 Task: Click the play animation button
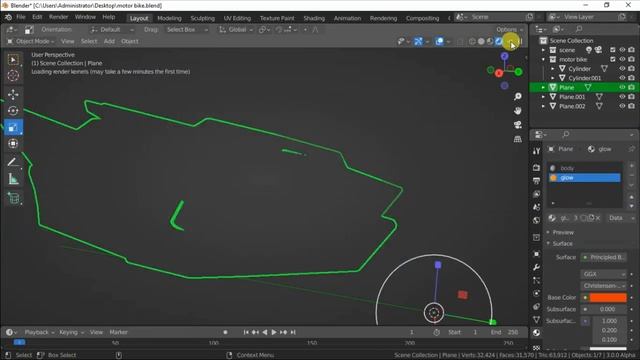click(x=274, y=332)
